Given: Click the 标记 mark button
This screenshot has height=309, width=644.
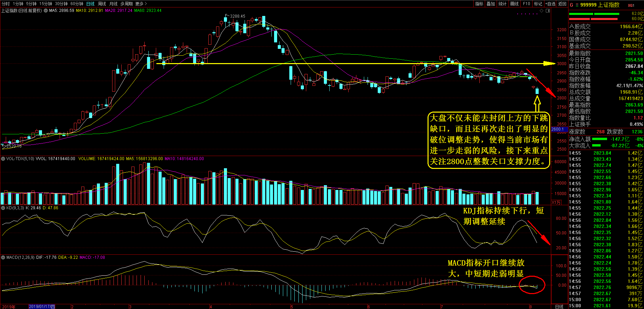Looking at the screenshot, I should [538, 4].
